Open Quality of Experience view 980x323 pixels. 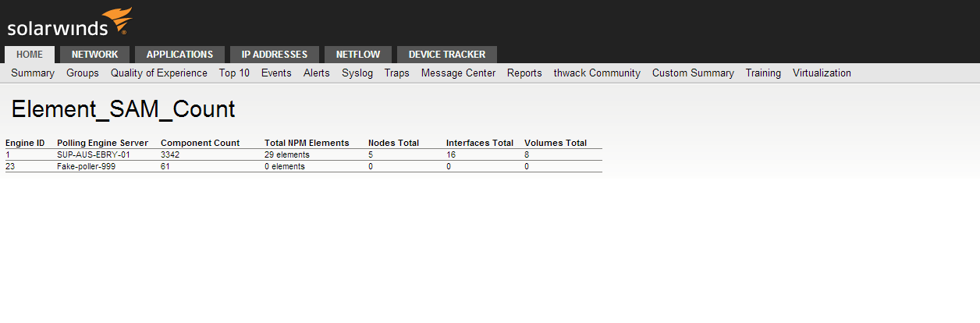tap(159, 73)
